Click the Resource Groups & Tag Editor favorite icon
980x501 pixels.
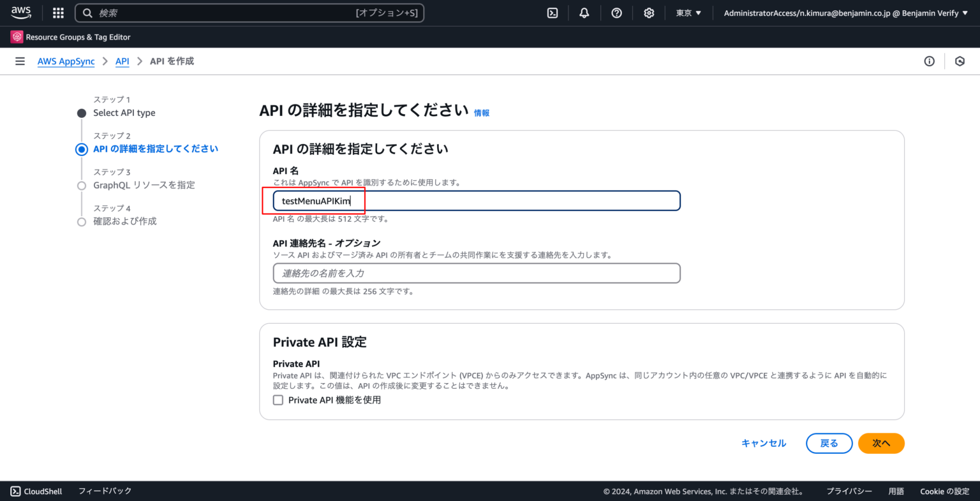coord(16,36)
